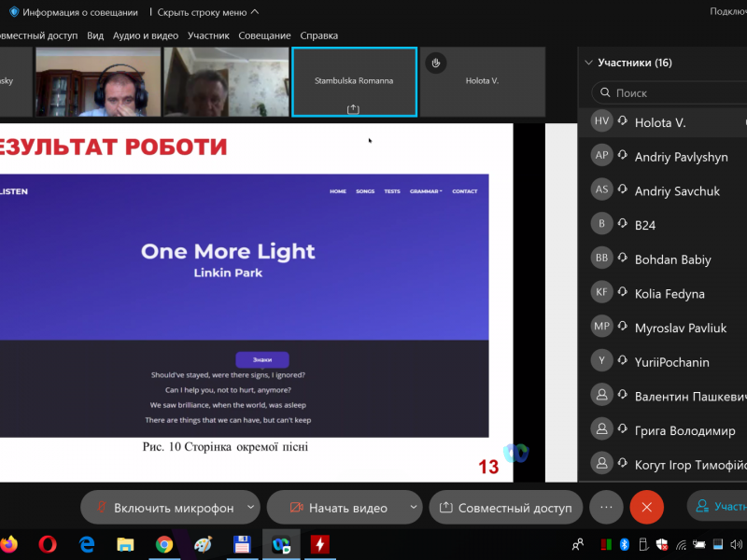747x560 pixels.
Task: Open Google Chrome from taskbar
Action: (x=164, y=544)
